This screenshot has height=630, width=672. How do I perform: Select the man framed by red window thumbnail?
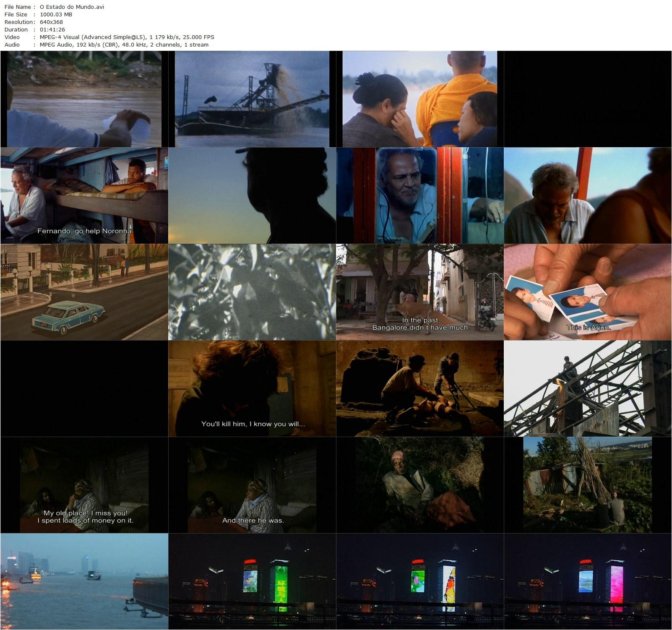419,195
